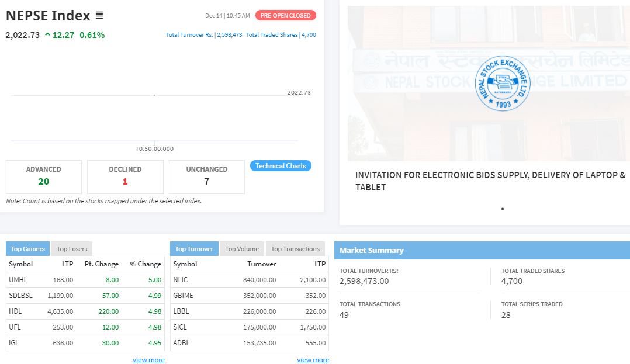Click UMHL's LTP value 168.00
Viewport: 630px width, 364px height.
63,280
